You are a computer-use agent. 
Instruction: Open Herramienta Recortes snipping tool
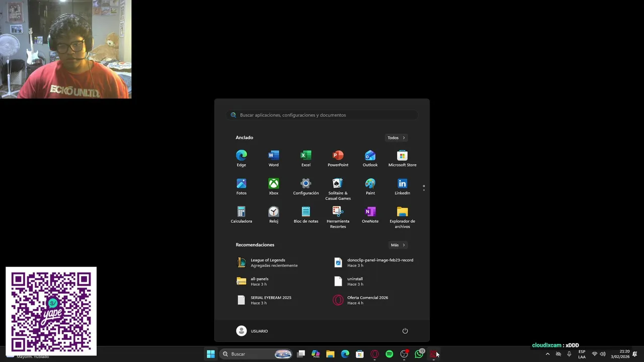coord(338,217)
